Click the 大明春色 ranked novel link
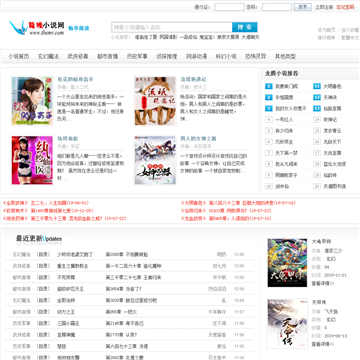 coord(332,86)
